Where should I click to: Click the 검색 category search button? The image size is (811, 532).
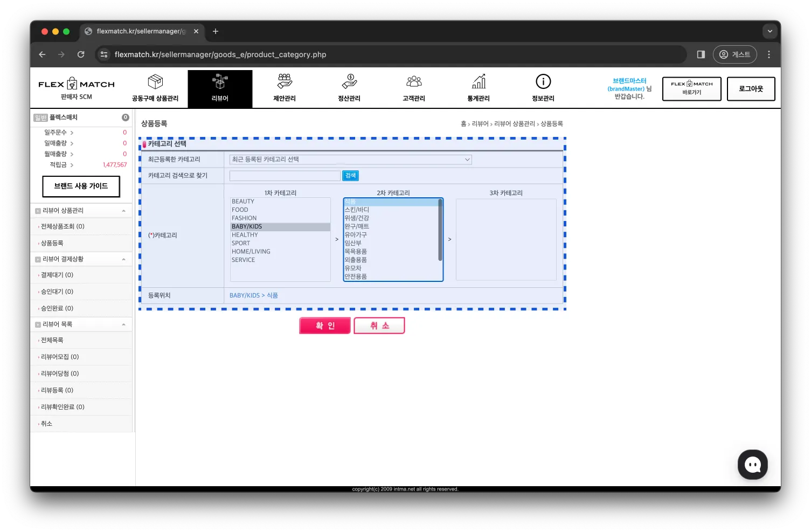(350, 176)
